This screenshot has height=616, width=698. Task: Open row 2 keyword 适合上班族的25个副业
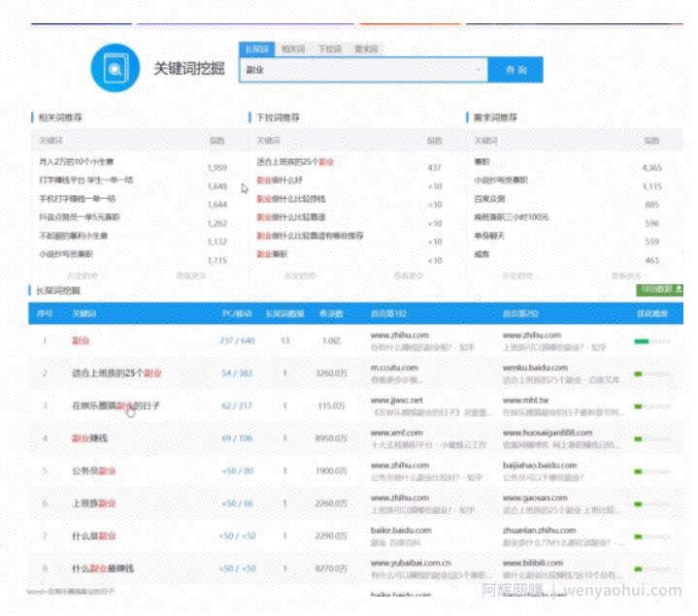pyautogui.click(x=116, y=373)
